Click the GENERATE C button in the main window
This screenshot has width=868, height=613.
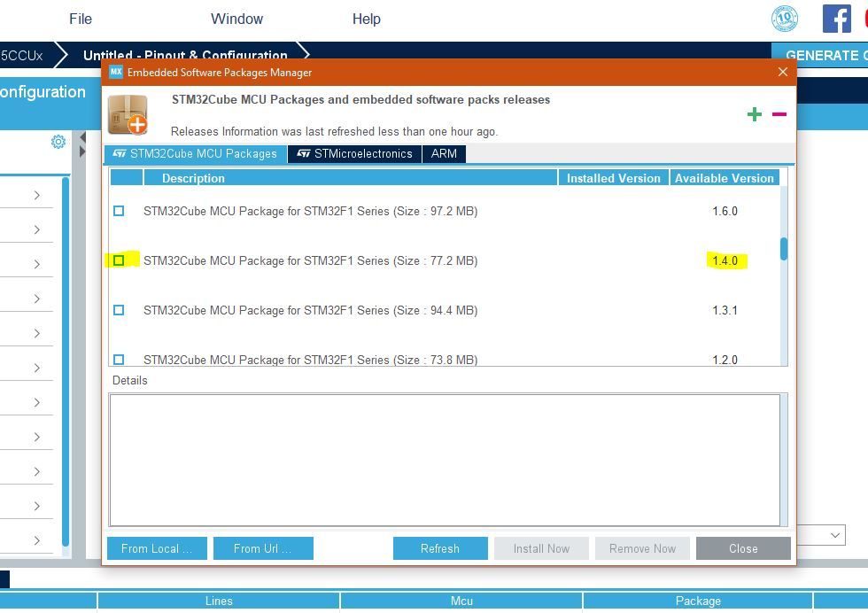pos(820,56)
